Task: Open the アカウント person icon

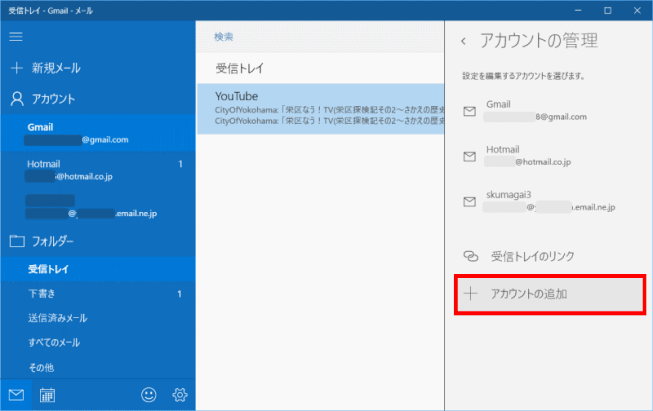Action: coord(17,99)
